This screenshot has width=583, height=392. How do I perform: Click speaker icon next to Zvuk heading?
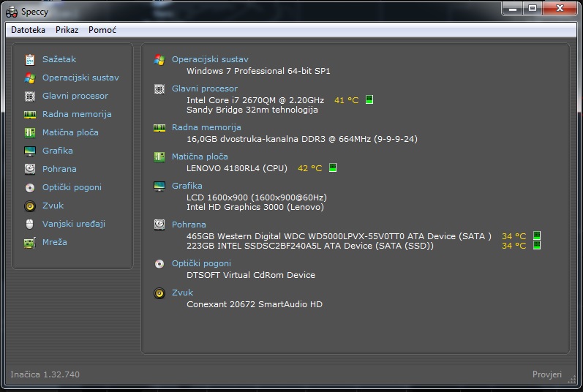159,293
